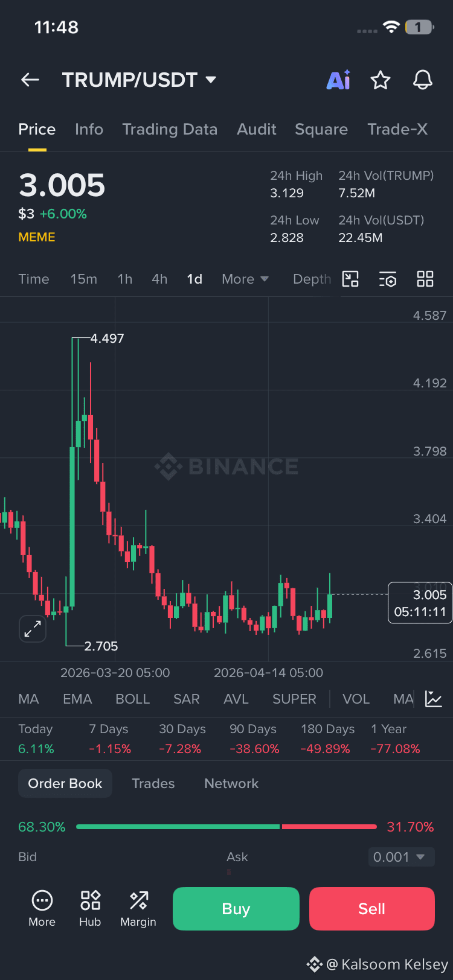
Task: Toggle the MA indicator
Action: (x=28, y=699)
